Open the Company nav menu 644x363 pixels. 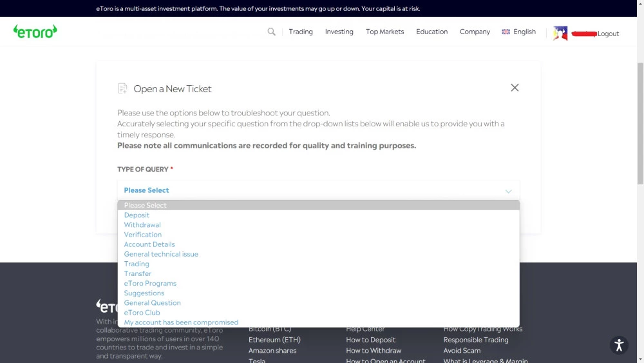tap(475, 32)
